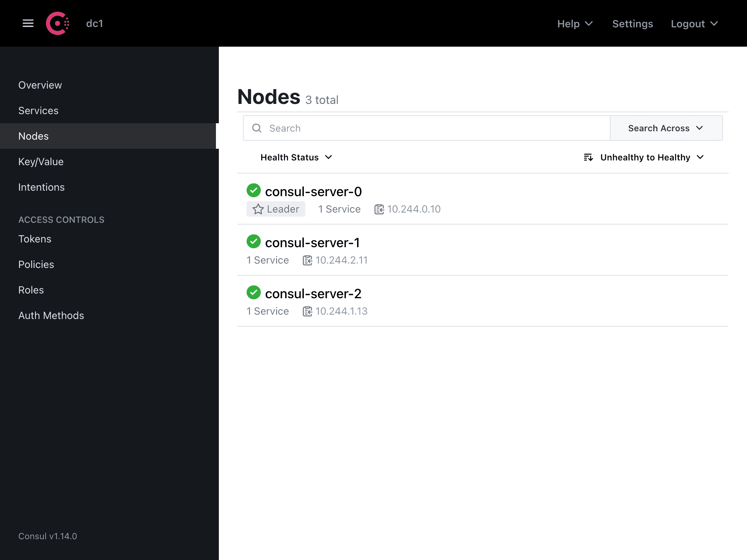747x560 pixels.
Task: Click the green health check icon on consul-server-1
Action: [253, 242]
